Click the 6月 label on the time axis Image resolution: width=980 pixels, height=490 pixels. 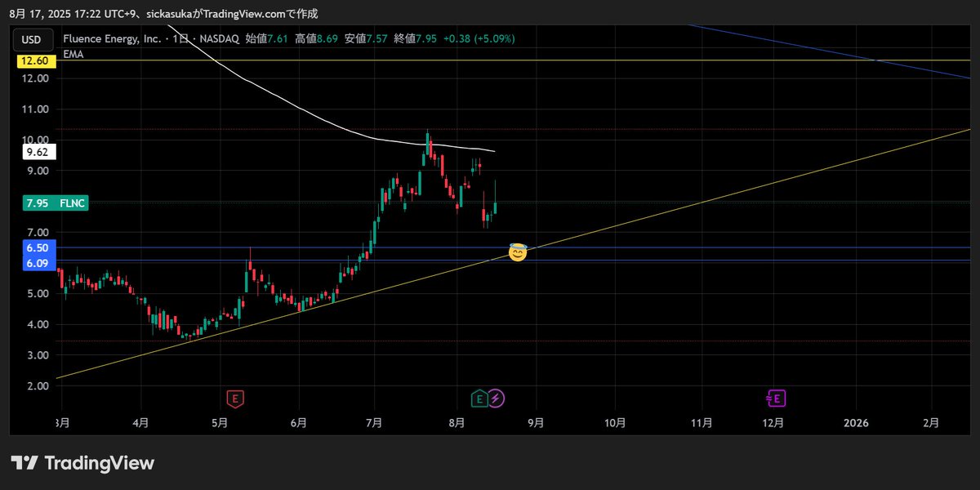pos(299,423)
